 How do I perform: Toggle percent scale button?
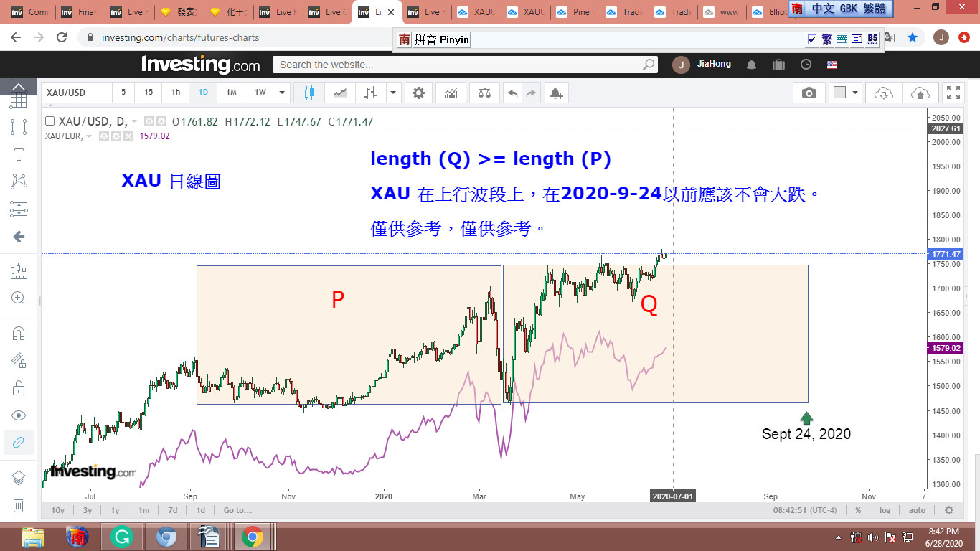pyautogui.click(x=858, y=510)
